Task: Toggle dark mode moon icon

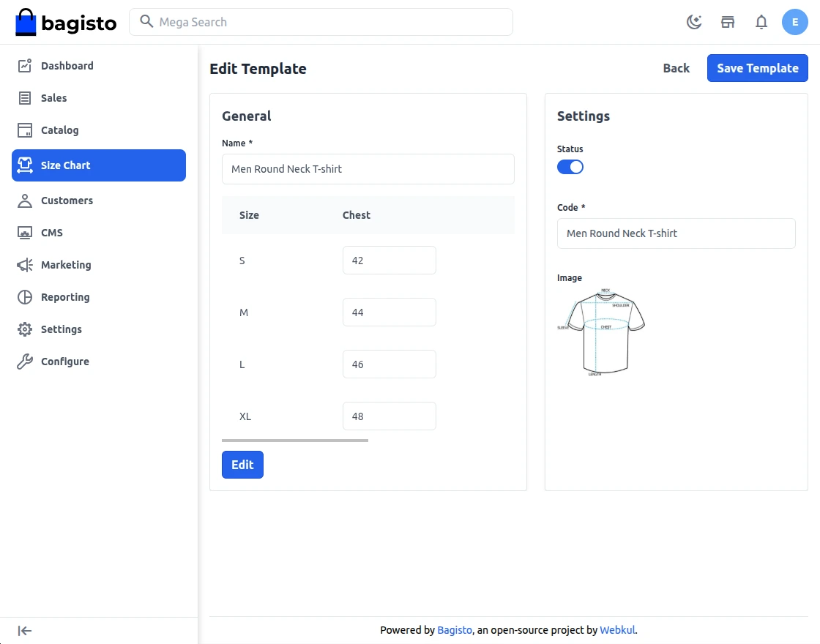Action: point(694,22)
